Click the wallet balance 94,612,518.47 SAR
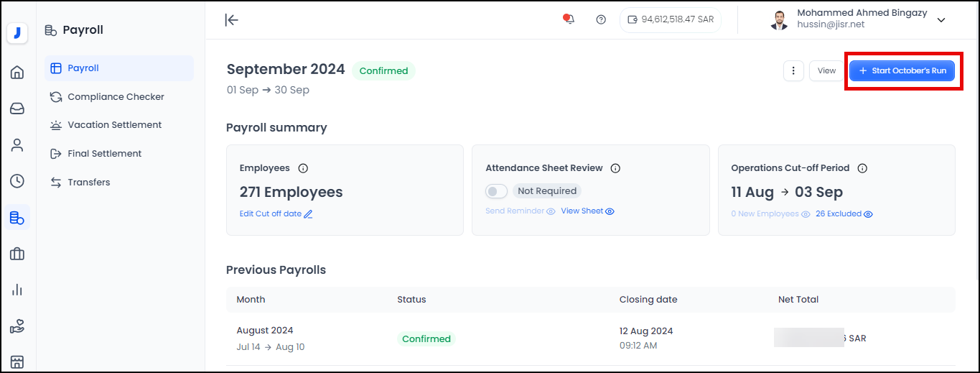980x373 pixels. pos(671,19)
